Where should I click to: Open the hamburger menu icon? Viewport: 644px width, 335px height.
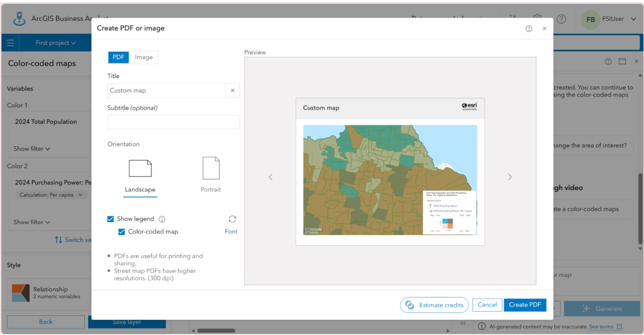(10, 43)
